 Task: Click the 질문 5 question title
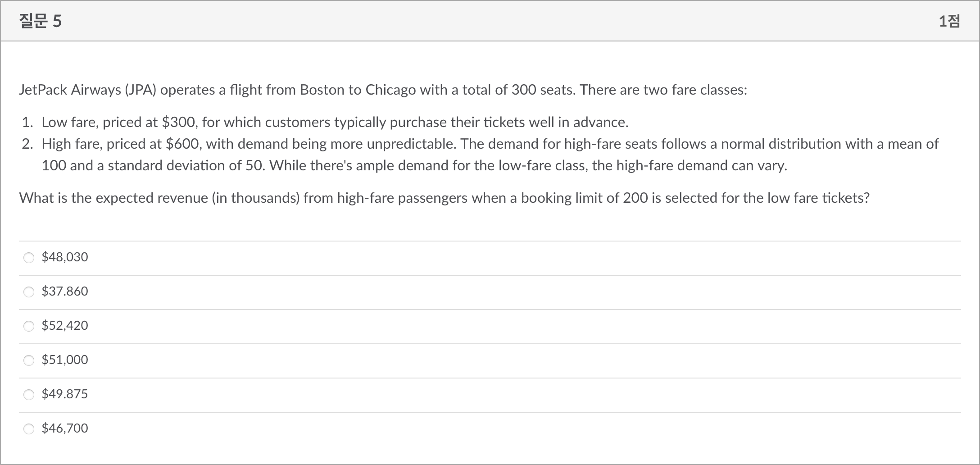point(41,21)
